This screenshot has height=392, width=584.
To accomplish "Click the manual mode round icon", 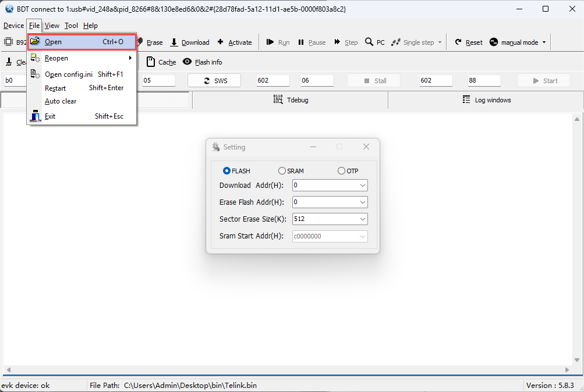I will (x=494, y=42).
